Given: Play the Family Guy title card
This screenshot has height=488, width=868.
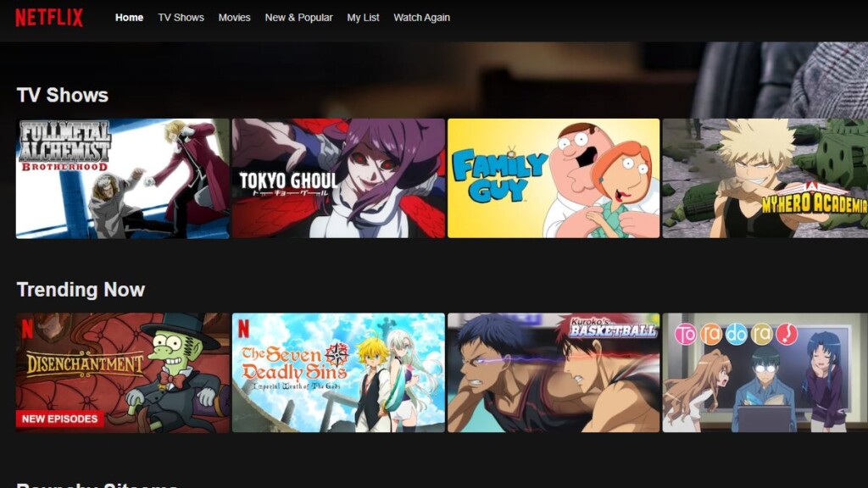Looking at the screenshot, I should pos(554,179).
